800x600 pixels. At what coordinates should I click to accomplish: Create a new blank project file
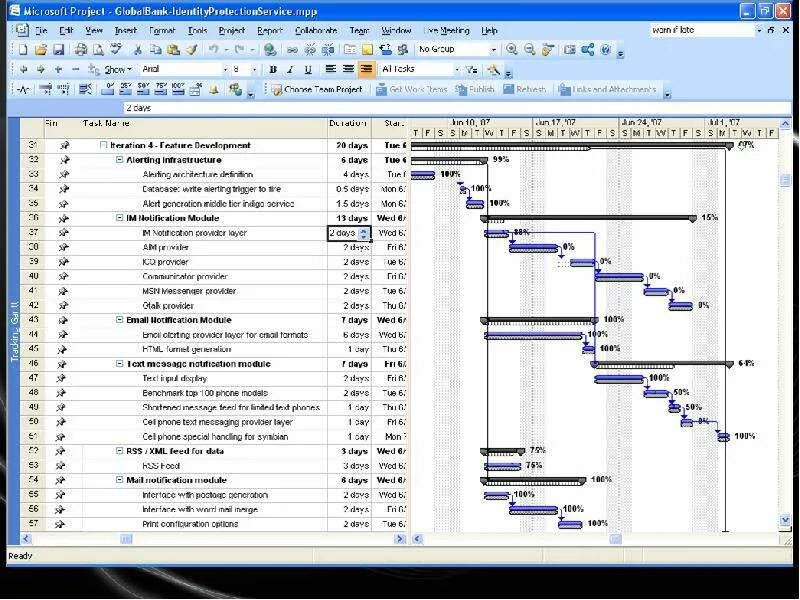(23, 49)
